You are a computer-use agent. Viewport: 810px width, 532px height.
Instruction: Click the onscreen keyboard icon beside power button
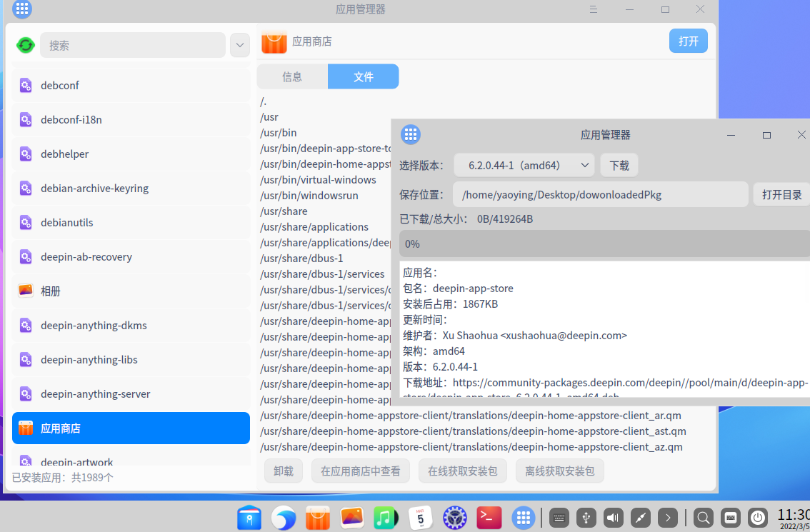pos(731,518)
